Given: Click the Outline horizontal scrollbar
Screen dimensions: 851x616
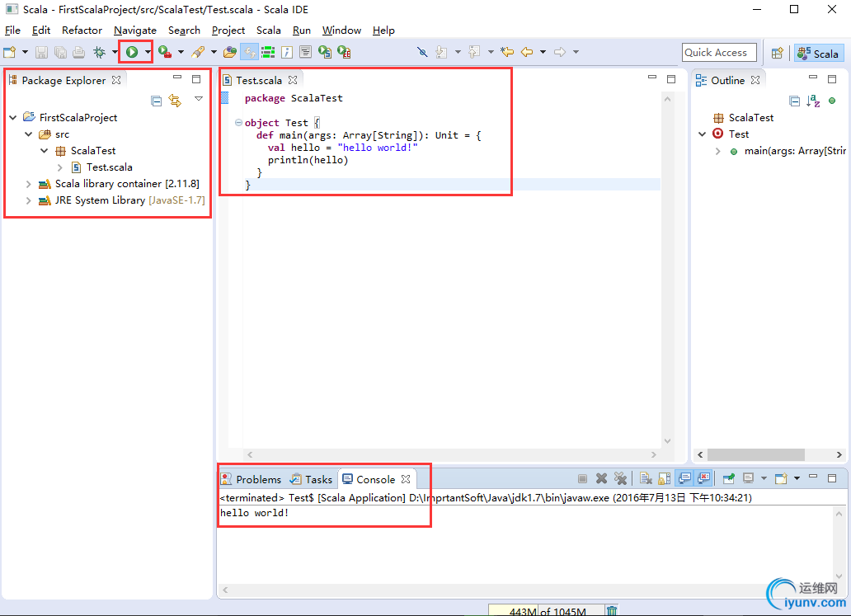Looking at the screenshot, I should 755,454.
